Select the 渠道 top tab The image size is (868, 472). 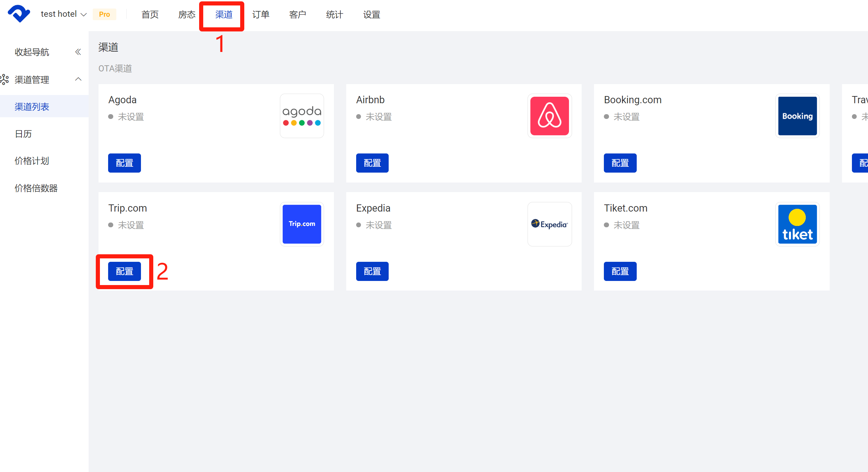(x=224, y=14)
